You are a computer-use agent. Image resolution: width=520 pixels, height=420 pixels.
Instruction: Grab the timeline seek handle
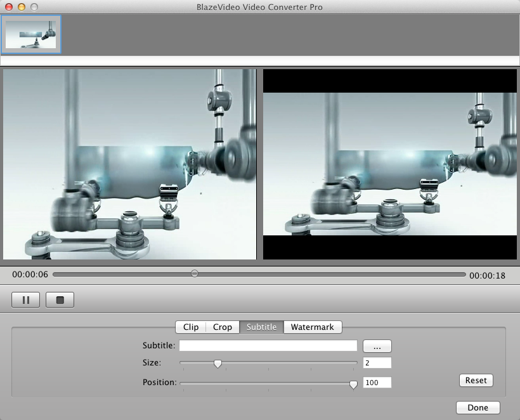pos(194,273)
